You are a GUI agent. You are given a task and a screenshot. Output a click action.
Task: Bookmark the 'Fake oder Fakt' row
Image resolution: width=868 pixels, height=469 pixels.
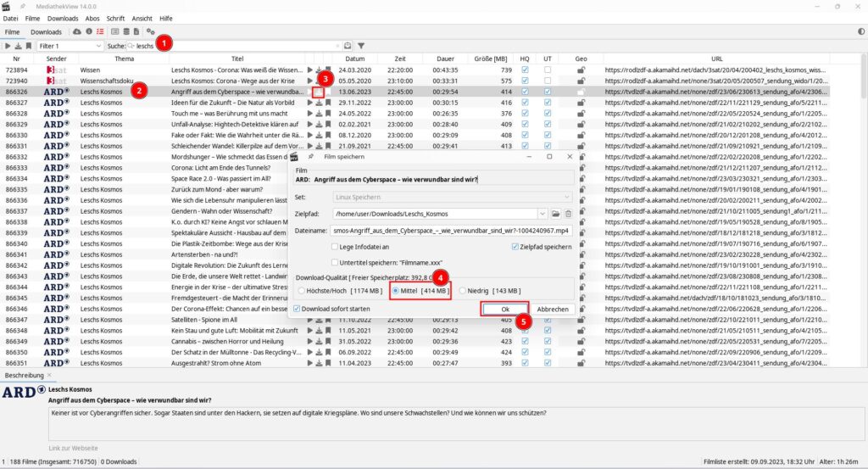tap(328, 135)
